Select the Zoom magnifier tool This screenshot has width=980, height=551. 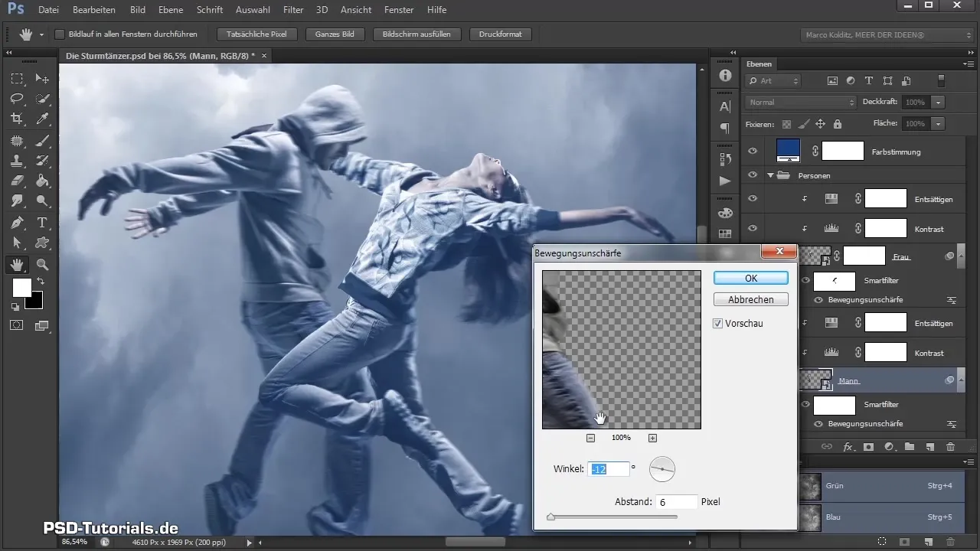pos(43,265)
